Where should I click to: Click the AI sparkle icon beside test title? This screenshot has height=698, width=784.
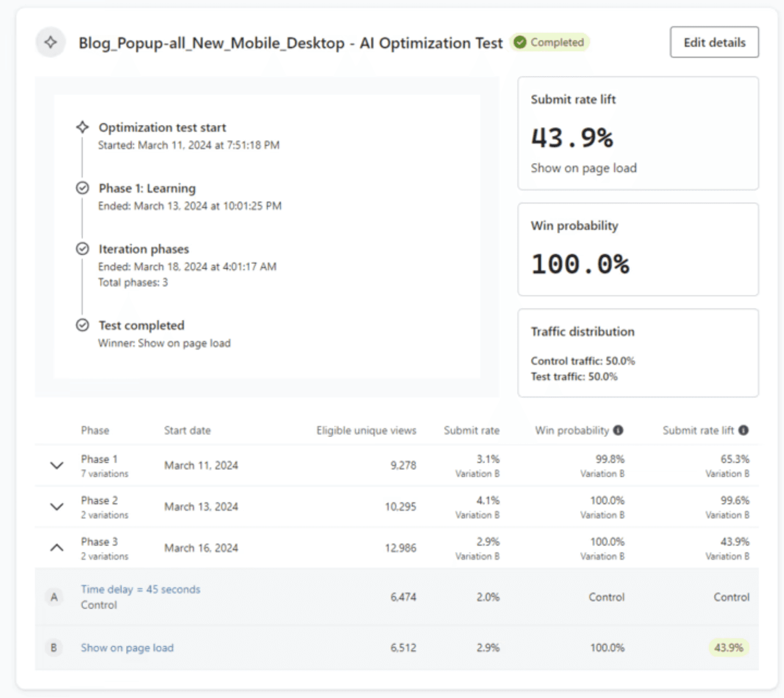51,42
